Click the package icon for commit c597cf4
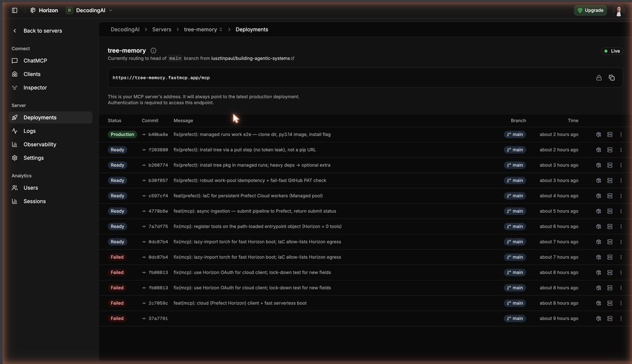The image size is (632, 364). (x=599, y=195)
